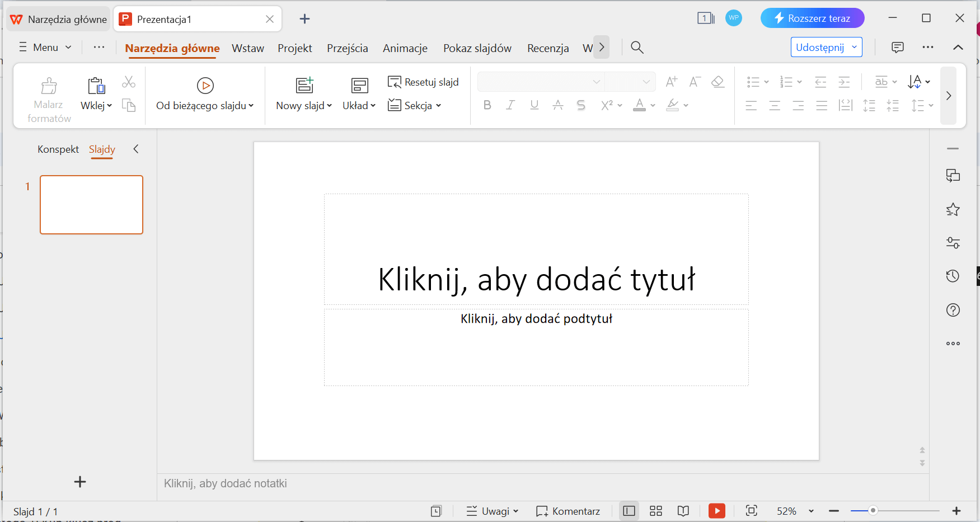This screenshot has height=522, width=980.
Task: Open the highlight color dropdown arrow
Action: 686,105
